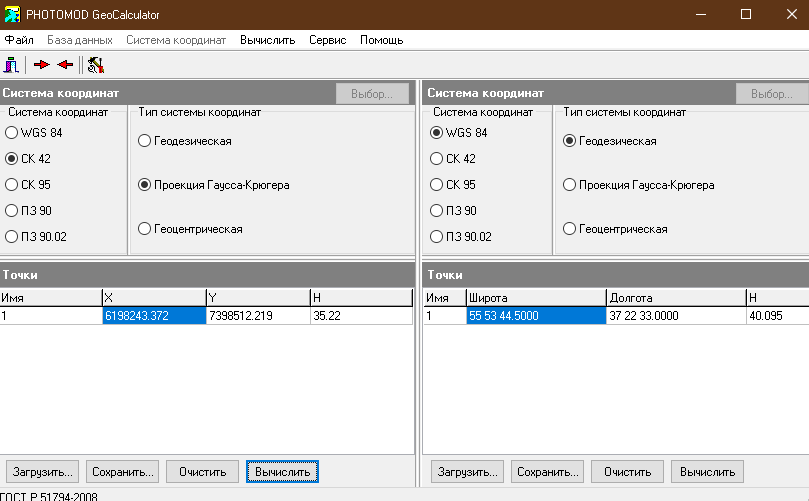Click the right panel Вычислить button

[x=707, y=472]
